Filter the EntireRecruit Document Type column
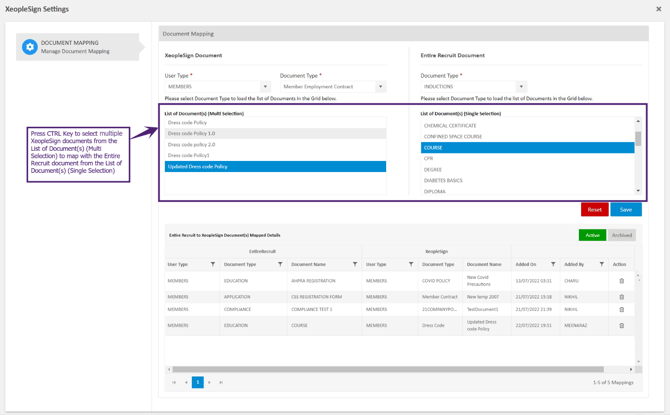 [x=280, y=264]
